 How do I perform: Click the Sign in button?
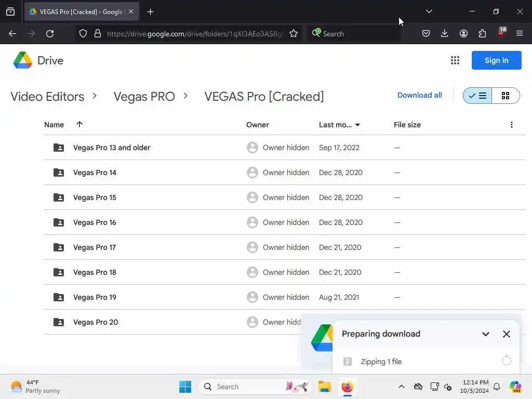496,60
